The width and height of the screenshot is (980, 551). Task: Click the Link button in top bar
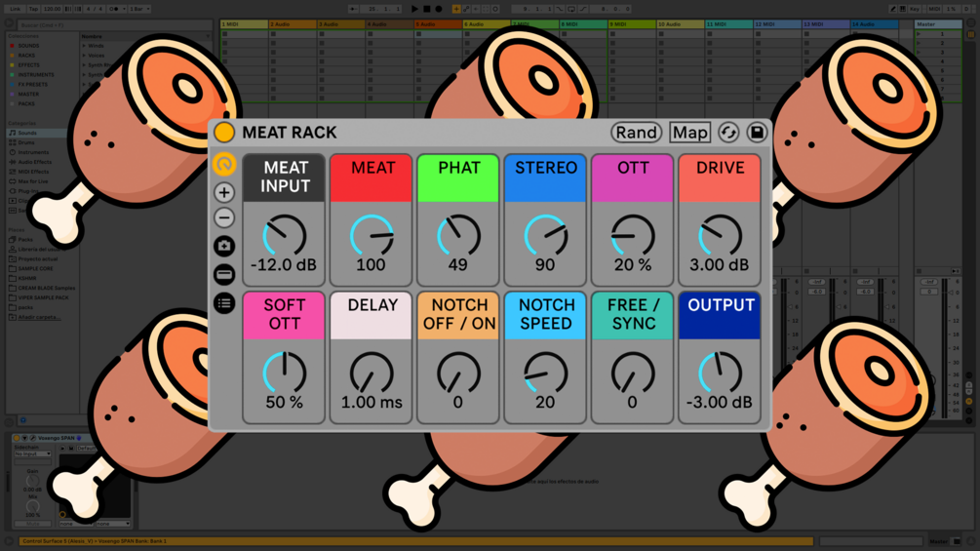(x=15, y=10)
